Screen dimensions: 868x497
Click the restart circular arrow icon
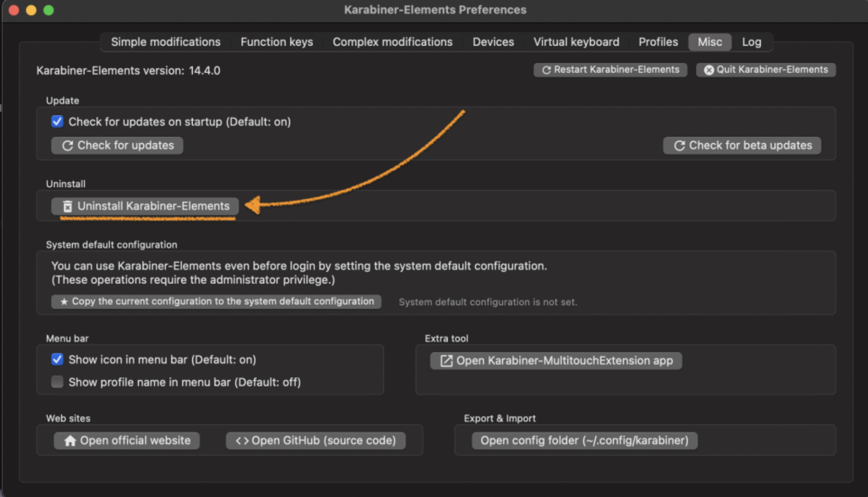click(546, 70)
